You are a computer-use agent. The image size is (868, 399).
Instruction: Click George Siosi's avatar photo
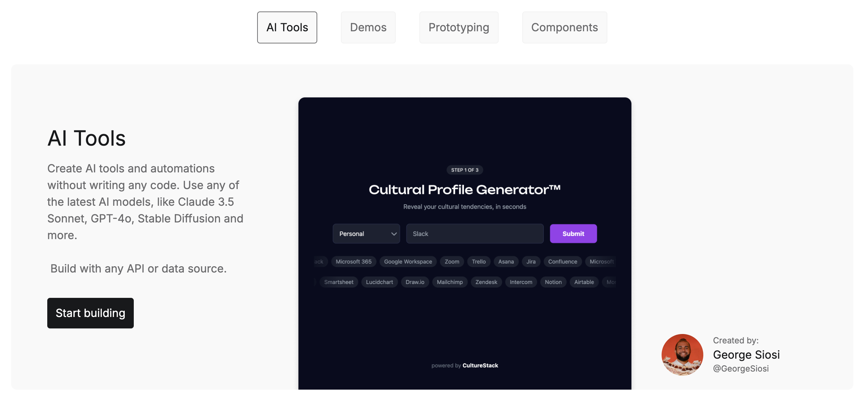[682, 355]
